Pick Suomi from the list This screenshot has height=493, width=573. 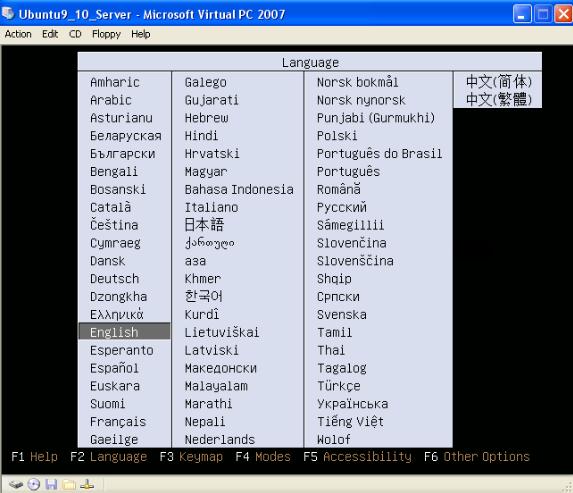coord(107,404)
